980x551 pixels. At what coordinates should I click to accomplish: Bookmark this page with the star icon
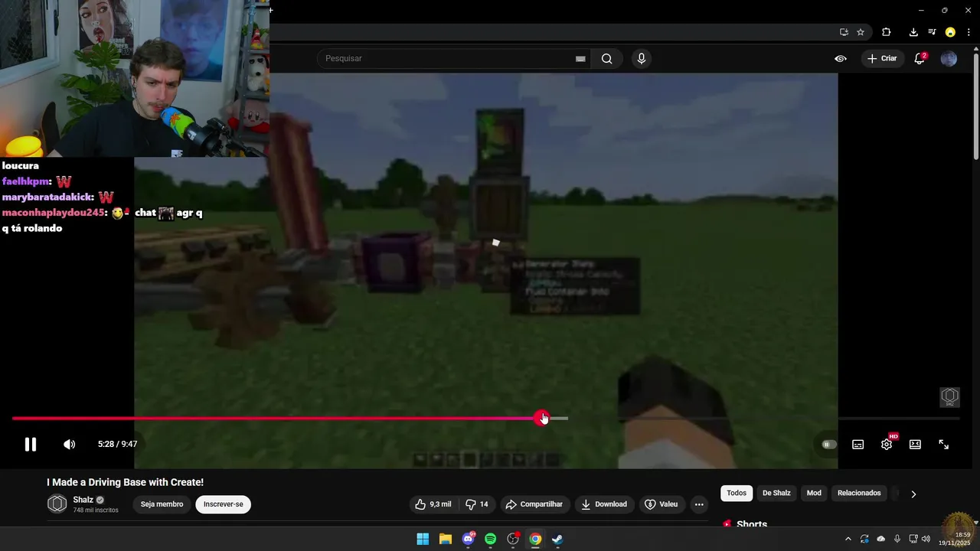click(x=861, y=32)
